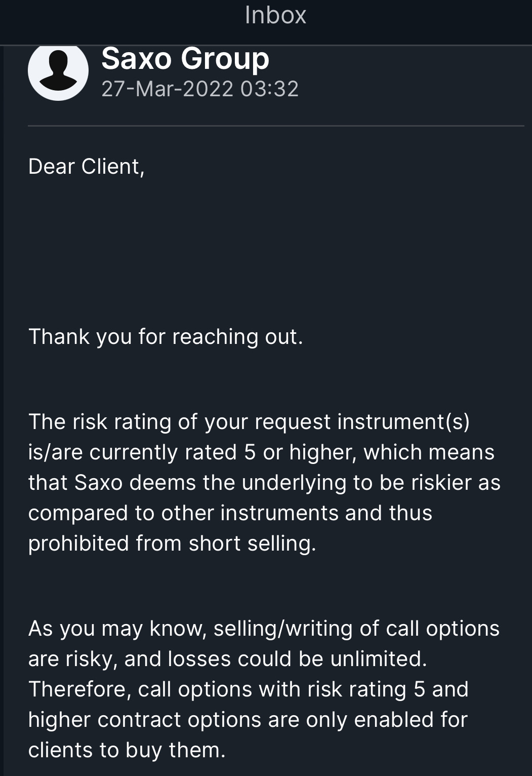Open the Saxo Group sender name
532x776 pixels.
coord(185,59)
